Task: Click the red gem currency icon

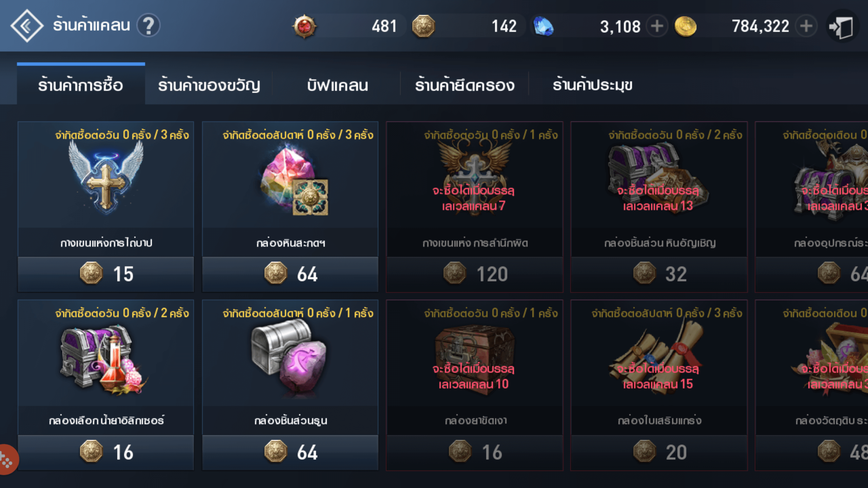Action: click(304, 26)
